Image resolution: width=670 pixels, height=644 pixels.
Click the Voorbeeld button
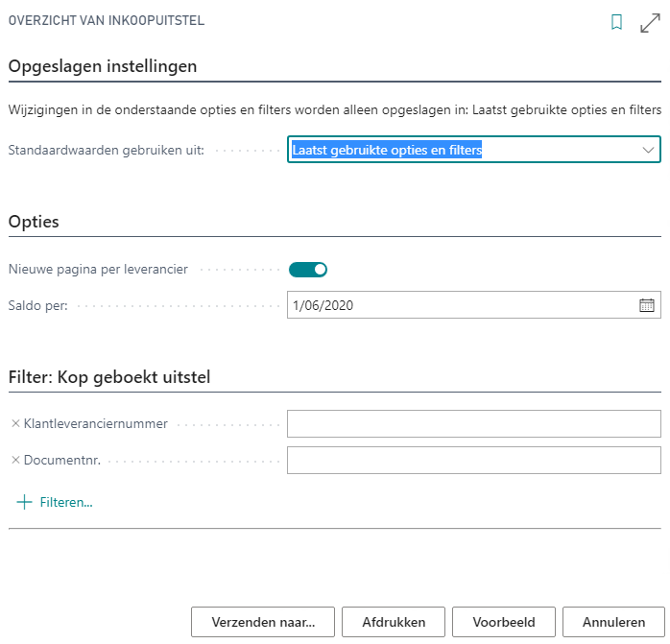[x=504, y=622]
